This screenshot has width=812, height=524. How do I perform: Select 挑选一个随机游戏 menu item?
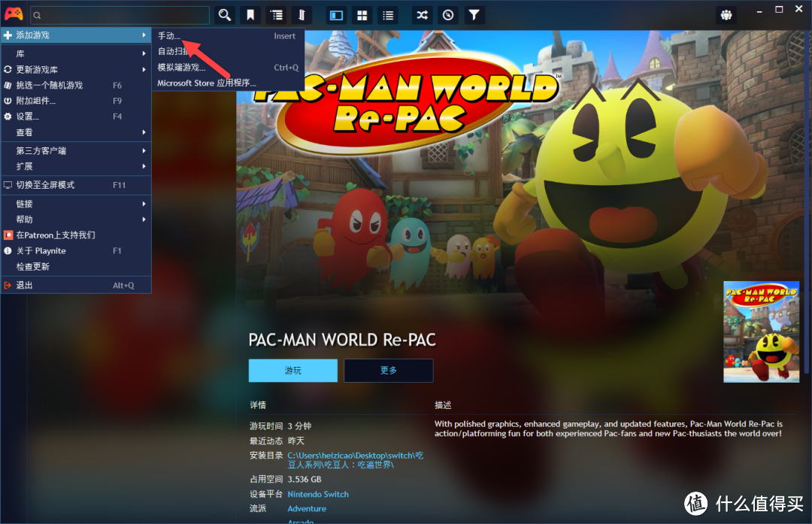[x=76, y=85]
